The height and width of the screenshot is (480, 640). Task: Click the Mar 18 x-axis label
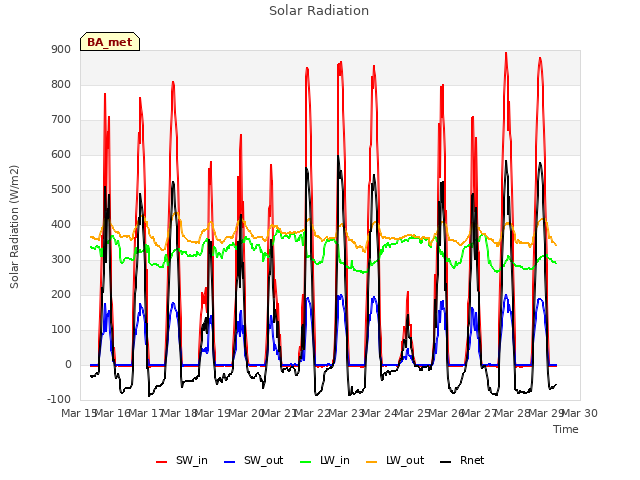tap(180, 413)
